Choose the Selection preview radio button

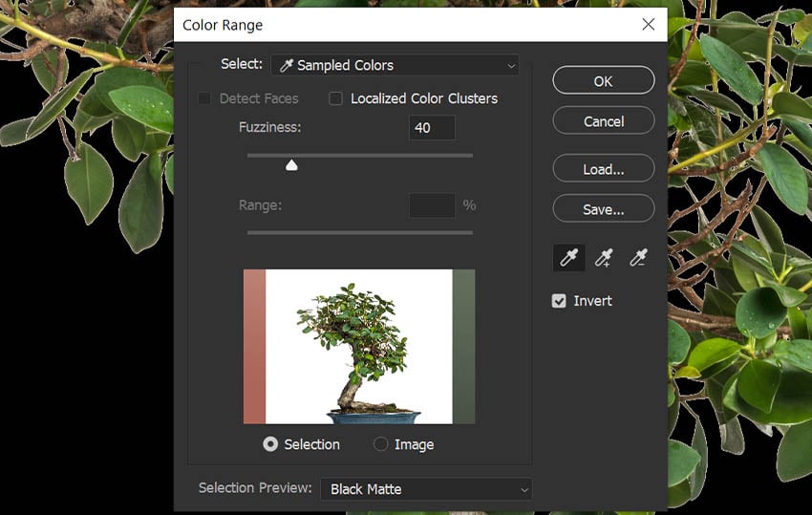coord(270,444)
